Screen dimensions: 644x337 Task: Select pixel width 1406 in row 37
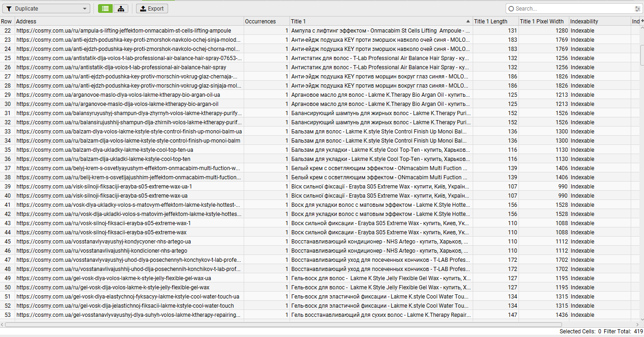(544, 168)
